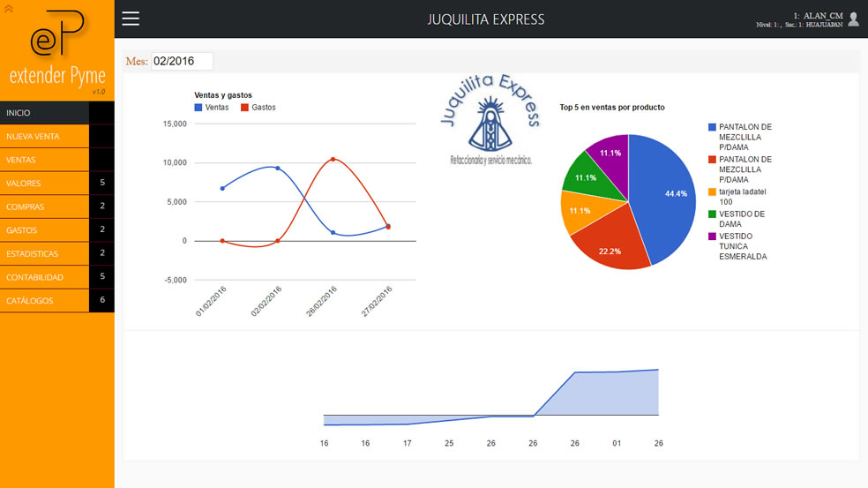Click the 01 label on the area chart axis
Image resolution: width=868 pixels, height=488 pixels.
point(617,443)
